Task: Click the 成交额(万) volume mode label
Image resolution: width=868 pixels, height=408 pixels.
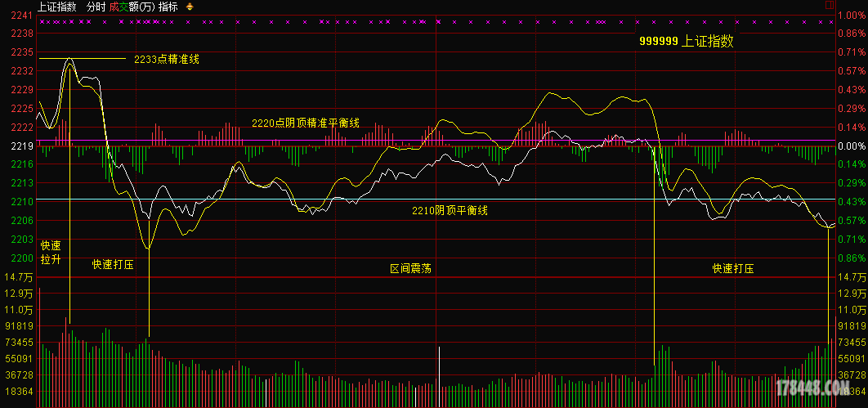Action: pyautogui.click(x=132, y=7)
